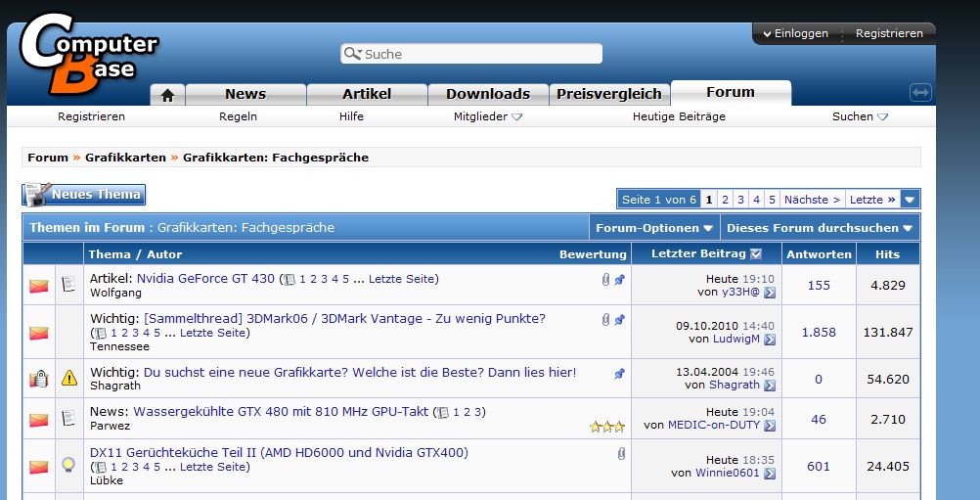Screen dimensions: 980x500
Task: Open the page jump dropdown arrow
Action: coord(910,200)
